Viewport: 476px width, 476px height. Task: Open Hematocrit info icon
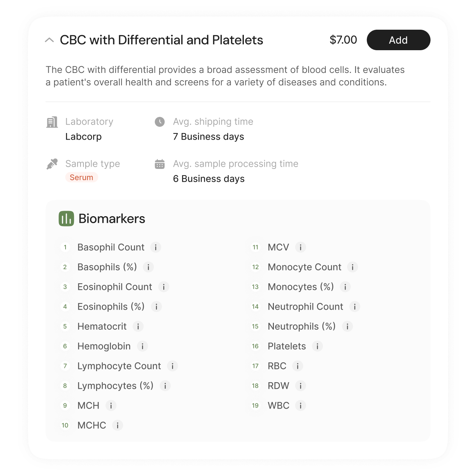pyautogui.click(x=138, y=326)
